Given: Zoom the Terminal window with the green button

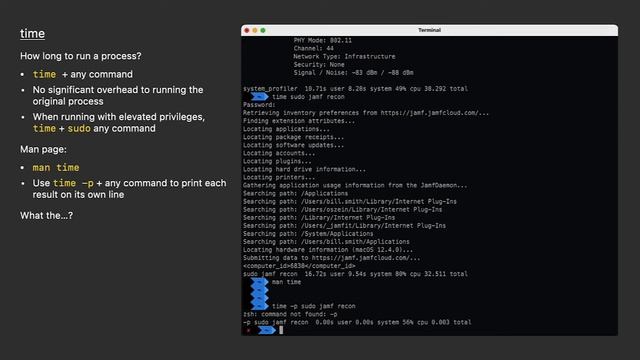Looking at the screenshot, I should [263, 30].
